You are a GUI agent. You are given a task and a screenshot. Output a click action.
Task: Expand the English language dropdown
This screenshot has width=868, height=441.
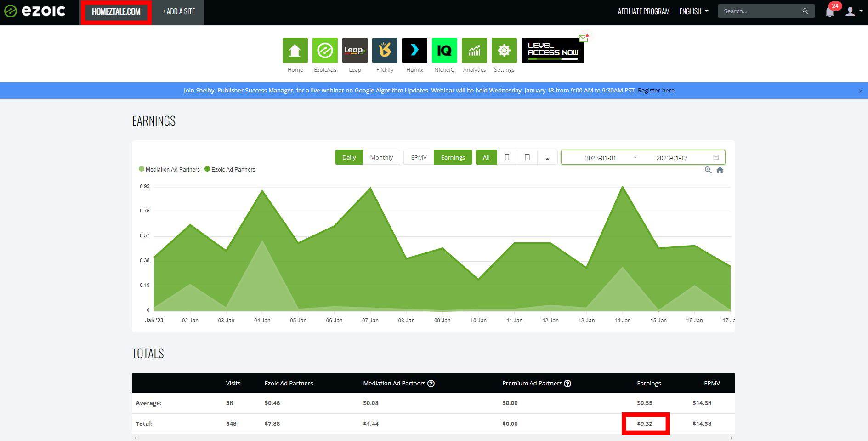[x=694, y=11]
